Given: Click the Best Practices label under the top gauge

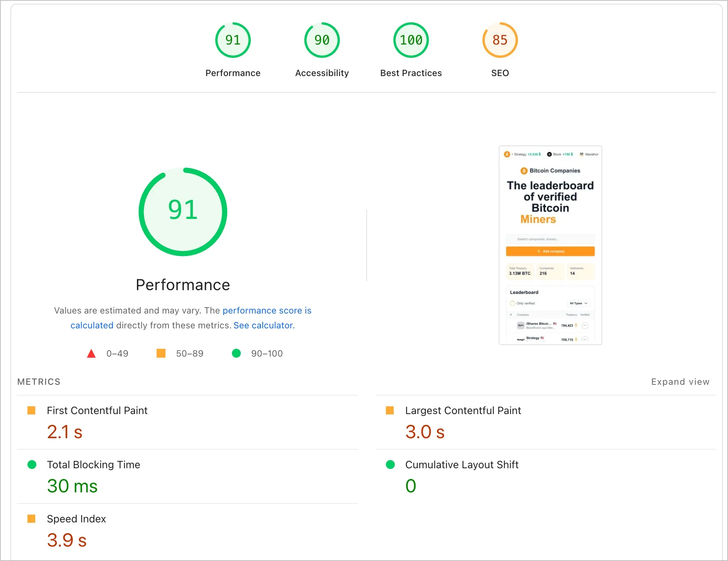Looking at the screenshot, I should (x=411, y=73).
